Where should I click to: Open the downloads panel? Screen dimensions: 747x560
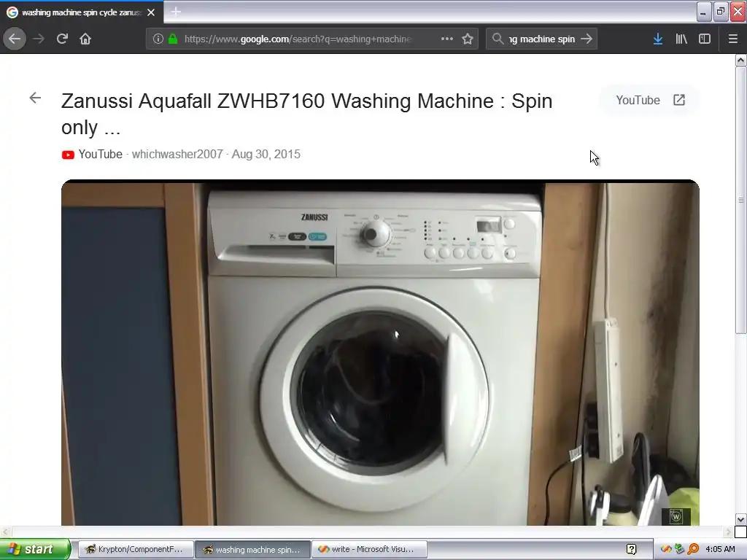658,39
